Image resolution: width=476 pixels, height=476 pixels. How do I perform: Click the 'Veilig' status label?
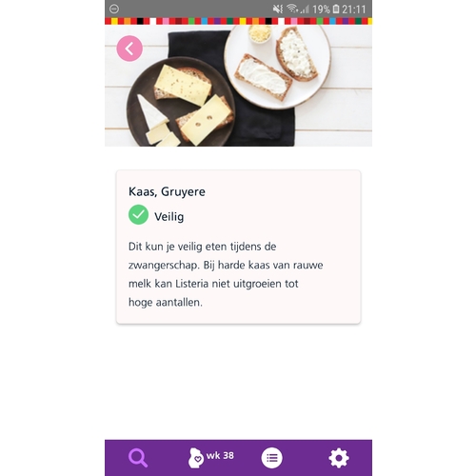pos(169,217)
